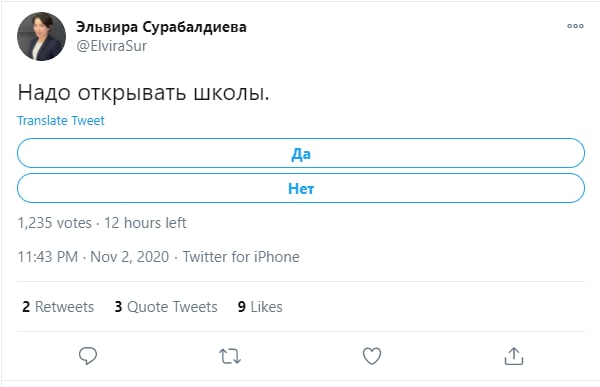Vote for the Да poll option
600x387 pixels.
click(301, 153)
